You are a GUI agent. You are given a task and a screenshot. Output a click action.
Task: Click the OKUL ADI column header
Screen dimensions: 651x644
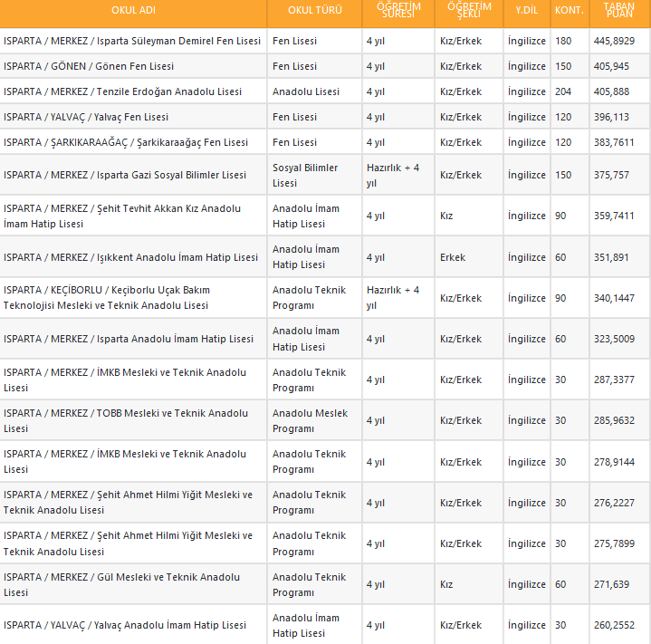tap(133, 10)
